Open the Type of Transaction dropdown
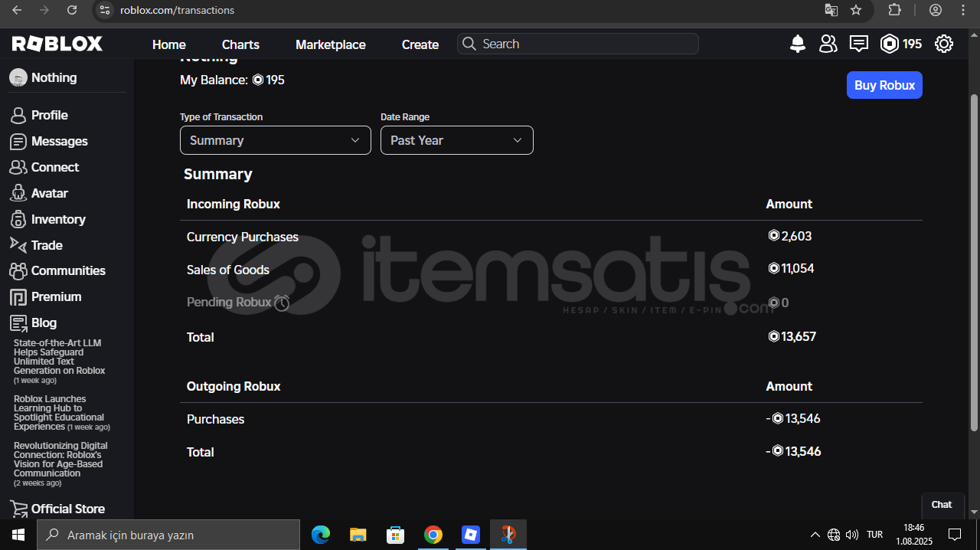Viewport: 980px width, 550px height. (x=276, y=140)
